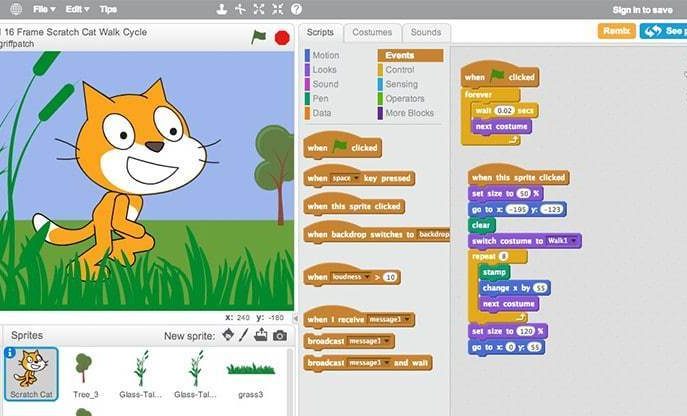The image size is (687, 416).
Task: Open the Tips menu
Action: pyautogui.click(x=108, y=9)
